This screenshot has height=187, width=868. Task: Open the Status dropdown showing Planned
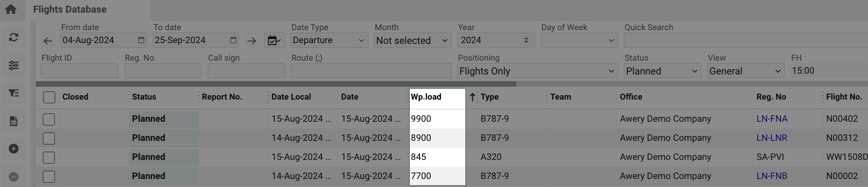662,71
